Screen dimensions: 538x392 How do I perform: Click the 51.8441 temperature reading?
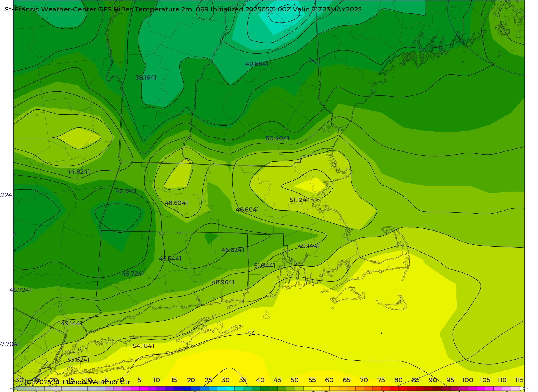tap(265, 266)
